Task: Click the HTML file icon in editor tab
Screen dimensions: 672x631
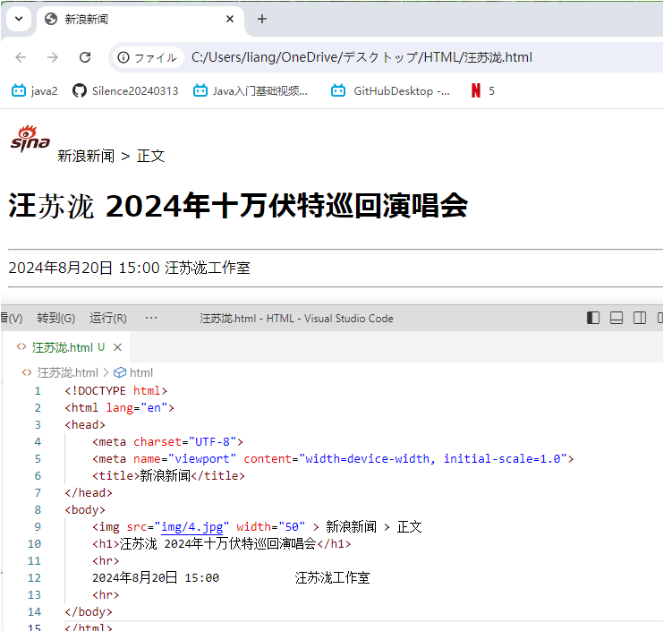Action: (x=21, y=346)
